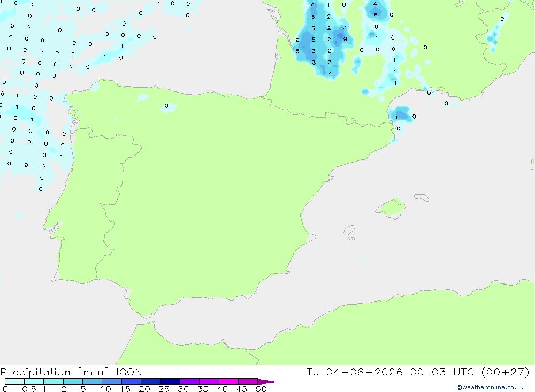Screen dimensions: 535x392
Task: Click the "Precipitation" title word
Action: pyautogui.click(x=35, y=372)
